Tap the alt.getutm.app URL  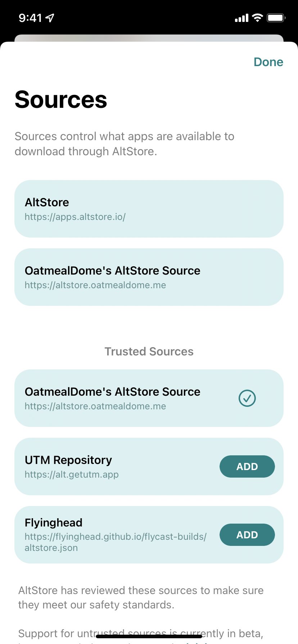pyautogui.click(x=72, y=475)
